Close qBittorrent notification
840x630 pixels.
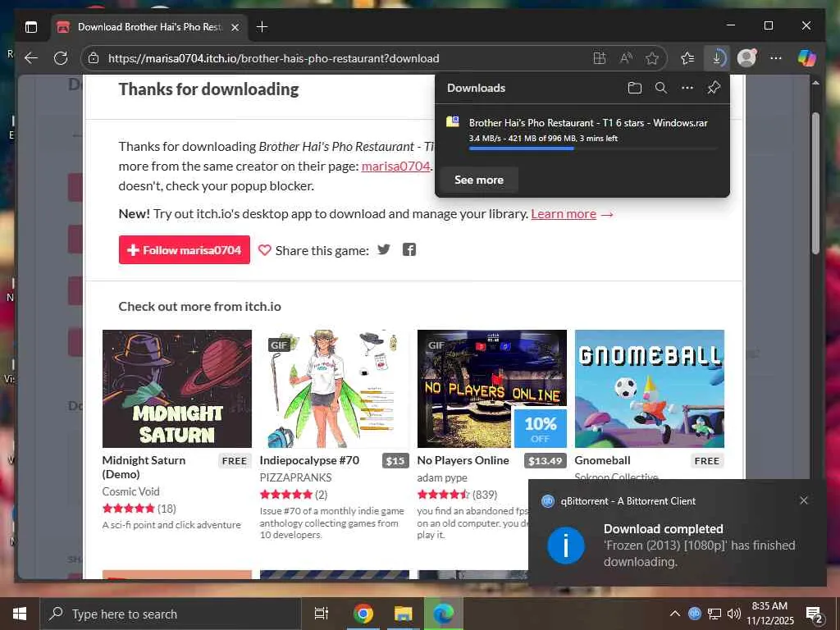click(x=804, y=500)
